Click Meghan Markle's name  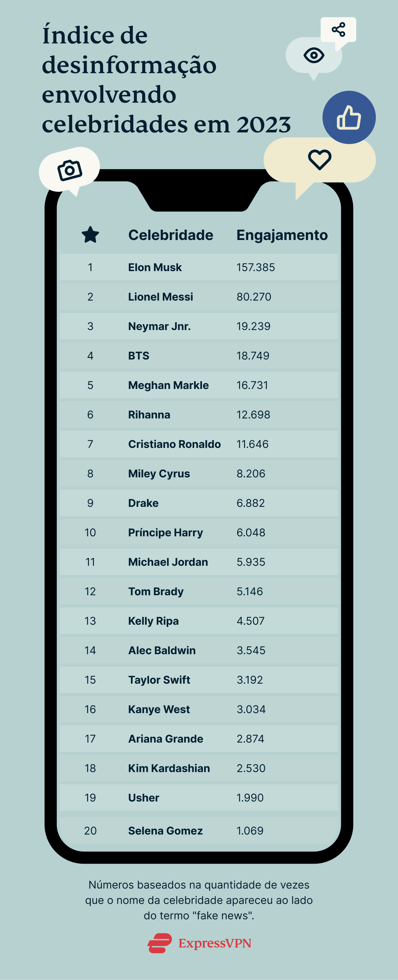[x=168, y=385]
